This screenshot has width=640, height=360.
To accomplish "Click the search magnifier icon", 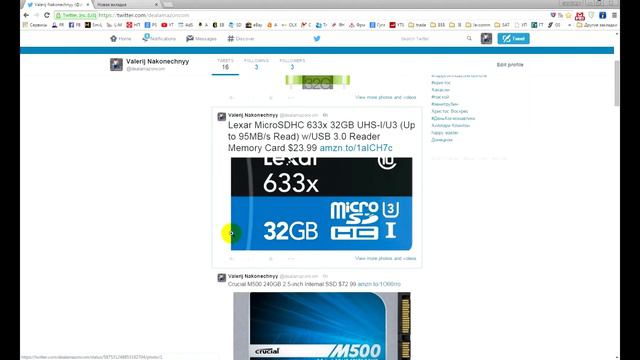I will [469, 38].
